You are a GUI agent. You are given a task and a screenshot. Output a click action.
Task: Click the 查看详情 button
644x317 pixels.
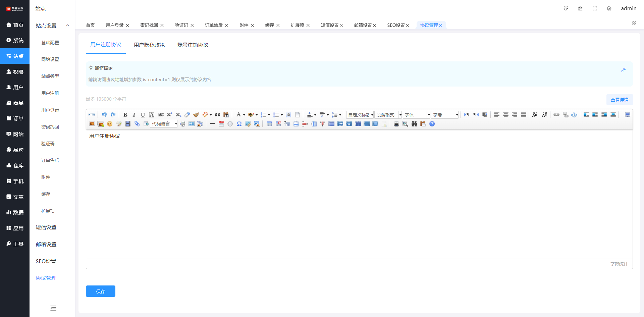point(619,100)
